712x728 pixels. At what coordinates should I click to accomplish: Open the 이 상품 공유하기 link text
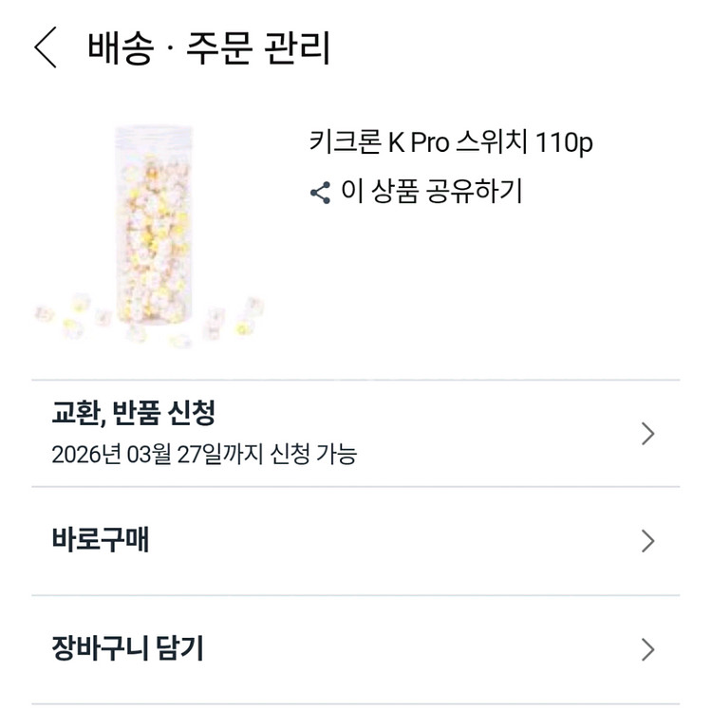[431, 192]
